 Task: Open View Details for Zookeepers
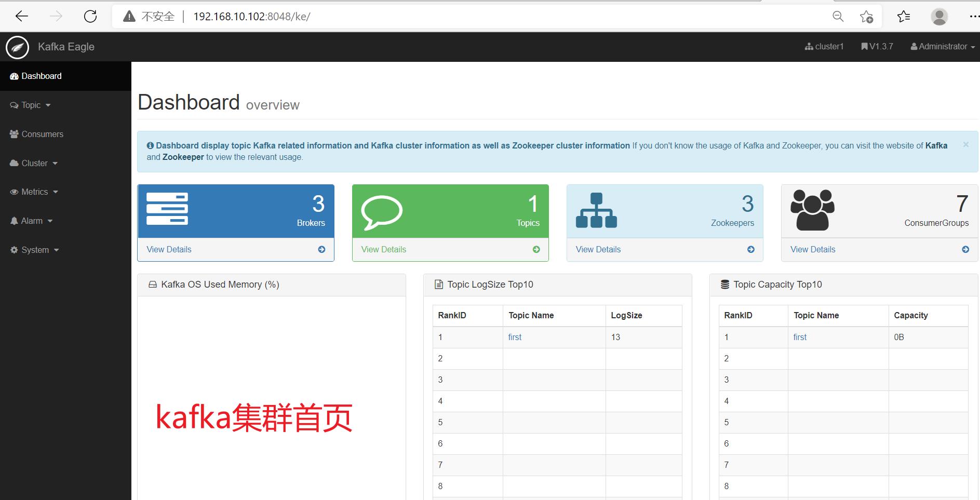click(598, 250)
